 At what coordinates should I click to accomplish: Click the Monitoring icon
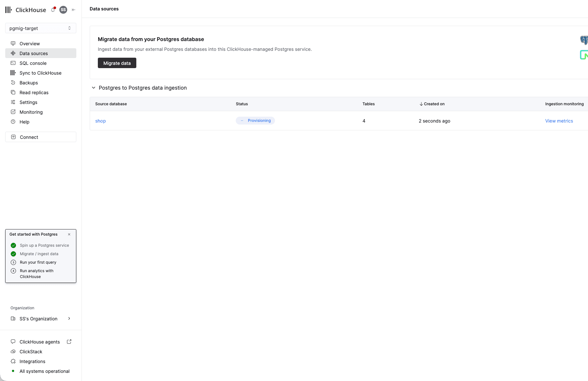coord(13,112)
